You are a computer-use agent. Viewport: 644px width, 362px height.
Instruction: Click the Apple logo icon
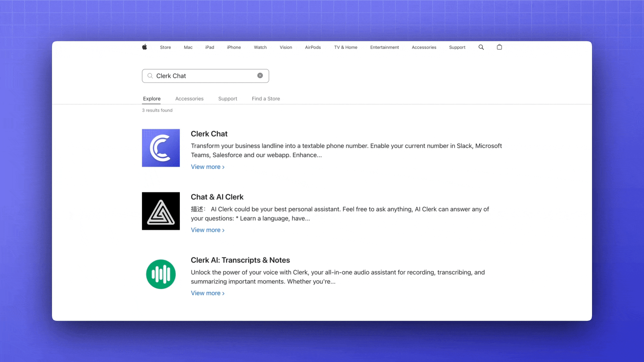(145, 47)
